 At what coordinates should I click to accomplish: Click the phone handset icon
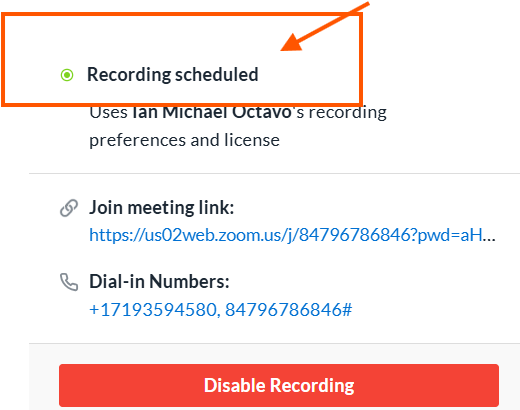tap(69, 282)
